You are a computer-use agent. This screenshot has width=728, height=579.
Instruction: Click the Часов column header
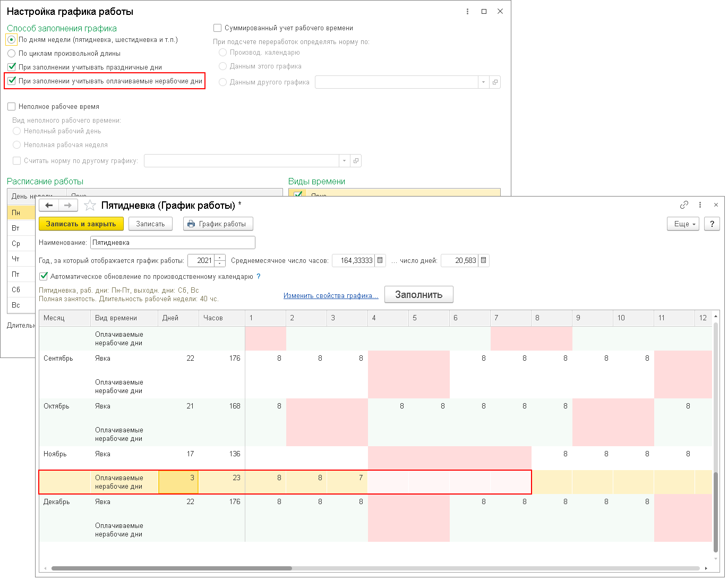[222, 318]
